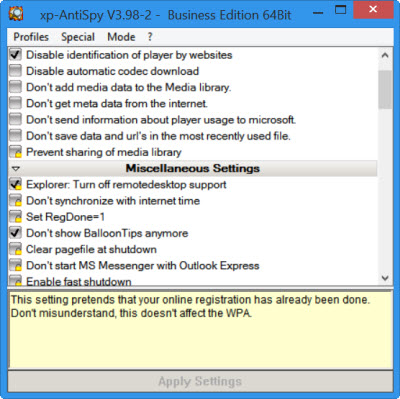Click scrollbar up arrow in settings list
The image size is (400, 399).
coord(385,55)
